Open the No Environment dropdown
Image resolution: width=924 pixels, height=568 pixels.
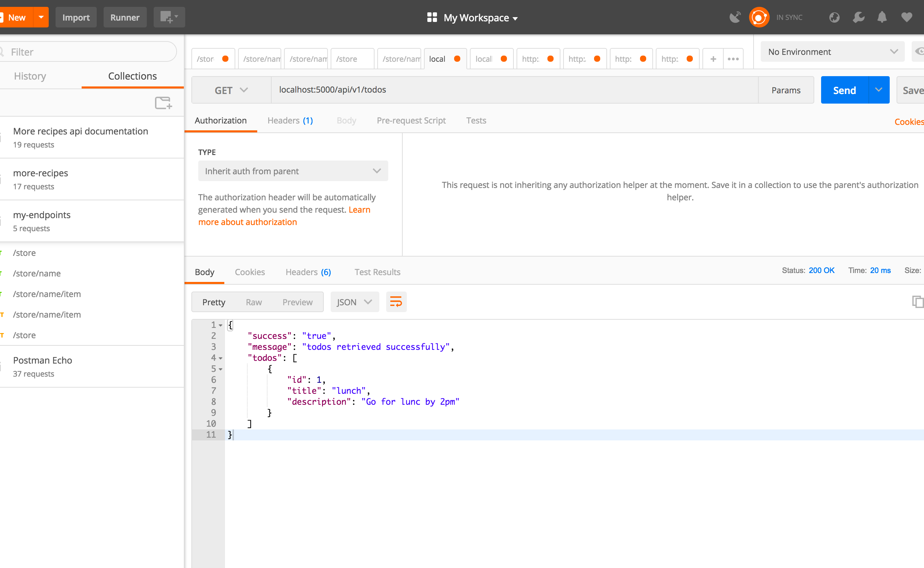click(x=832, y=52)
